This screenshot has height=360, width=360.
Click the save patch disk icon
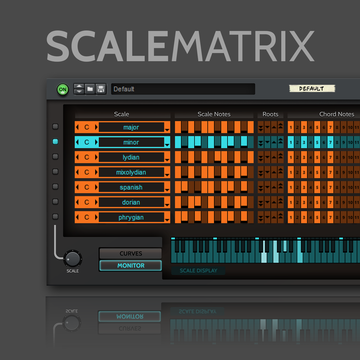point(101,89)
